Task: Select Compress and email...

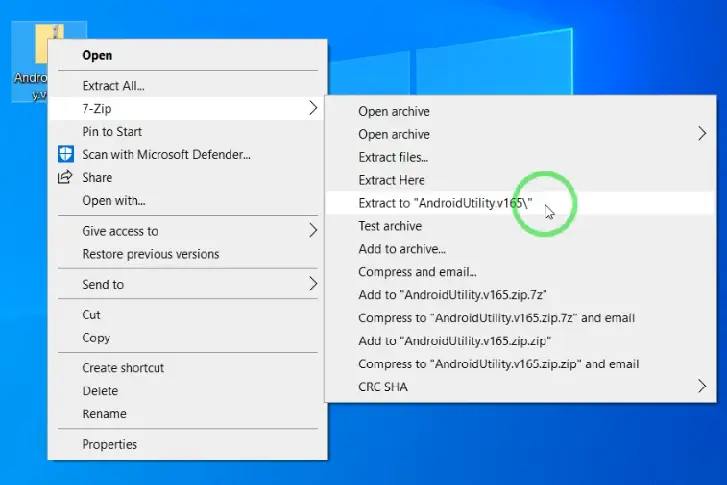Action: (521, 272)
